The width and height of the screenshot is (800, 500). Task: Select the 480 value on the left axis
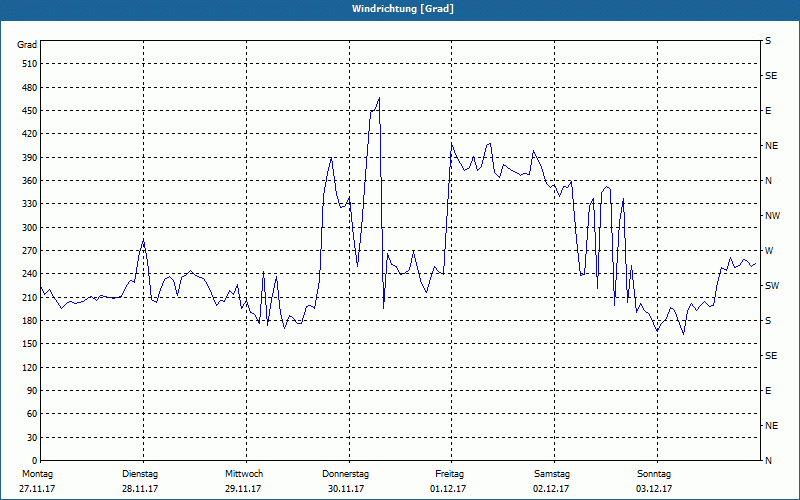click(x=30, y=88)
